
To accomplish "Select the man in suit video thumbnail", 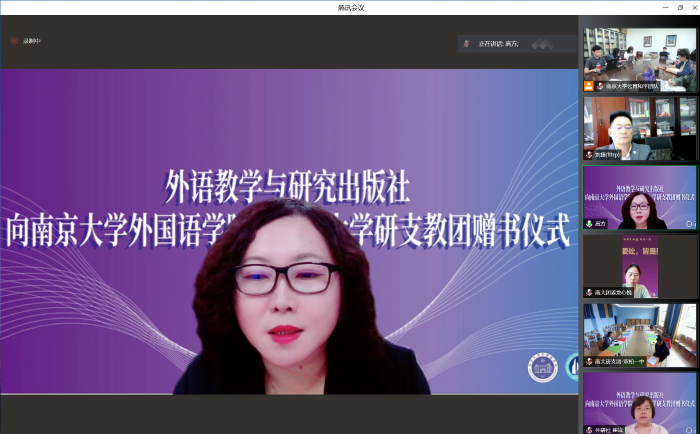I will point(639,129).
